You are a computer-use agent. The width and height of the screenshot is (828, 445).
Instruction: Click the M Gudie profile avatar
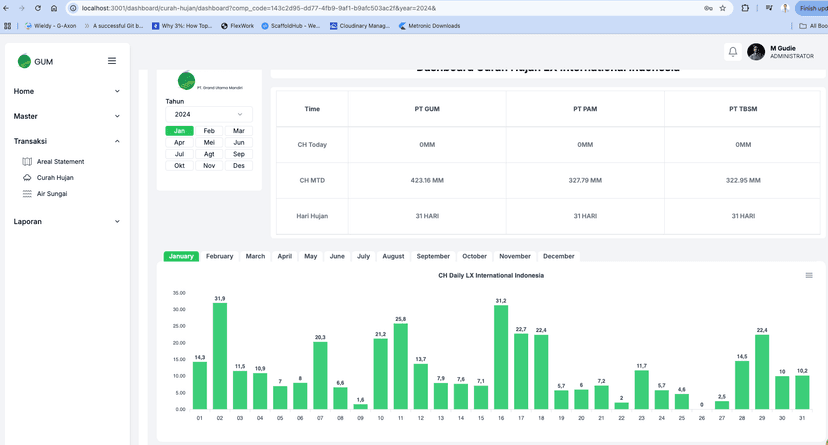point(756,52)
